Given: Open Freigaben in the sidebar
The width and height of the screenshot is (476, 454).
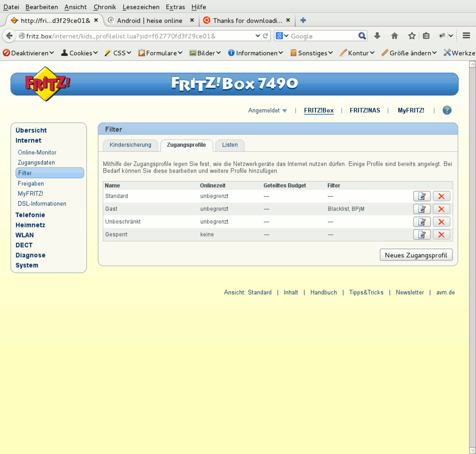Looking at the screenshot, I should pyautogui.click(x=31, y=184).
